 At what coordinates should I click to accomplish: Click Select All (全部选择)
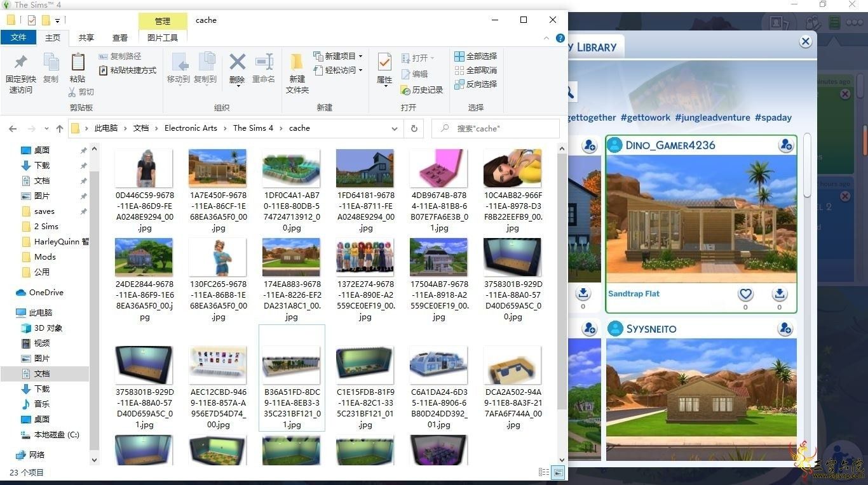coord(476,56)
